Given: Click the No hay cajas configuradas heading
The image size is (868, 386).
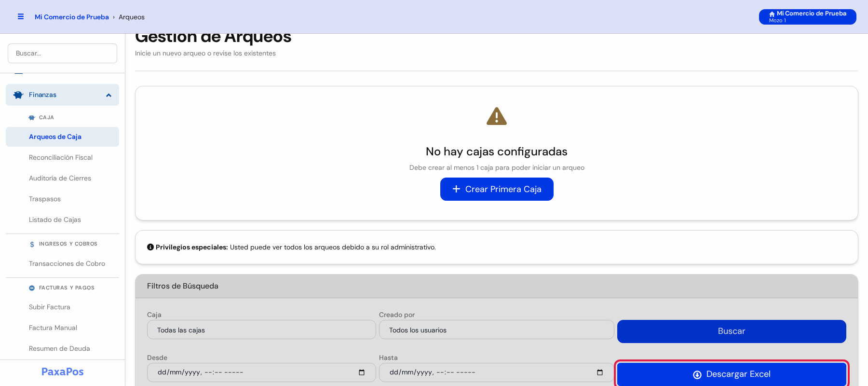Looking at the screenshot, I should 497,152.
